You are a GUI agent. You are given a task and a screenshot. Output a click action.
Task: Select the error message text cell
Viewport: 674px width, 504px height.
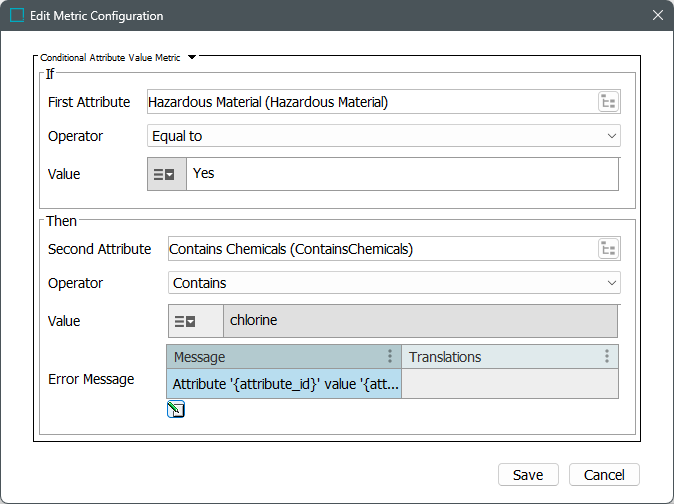point(284,384)
